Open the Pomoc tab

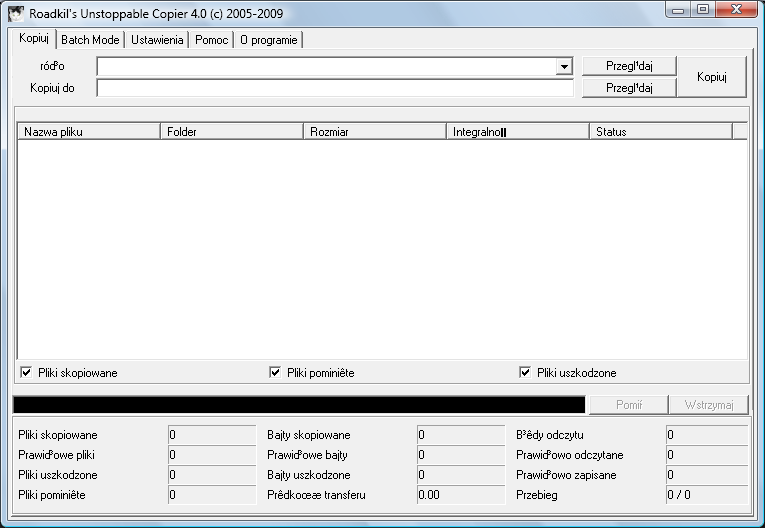pos(211,40)
